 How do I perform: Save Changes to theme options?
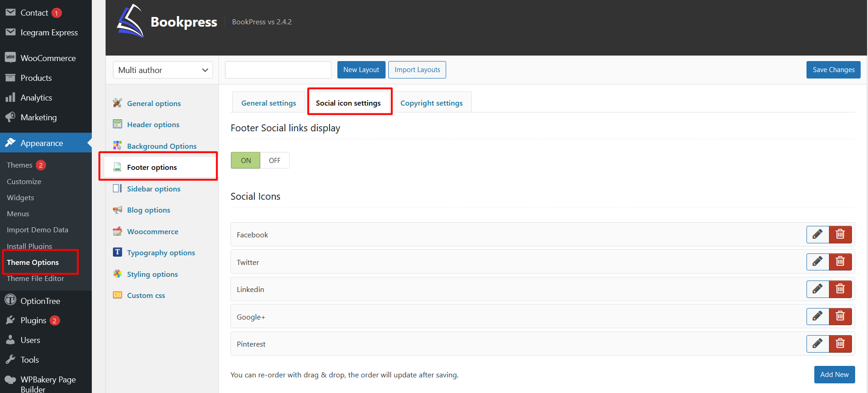(834, 70)
